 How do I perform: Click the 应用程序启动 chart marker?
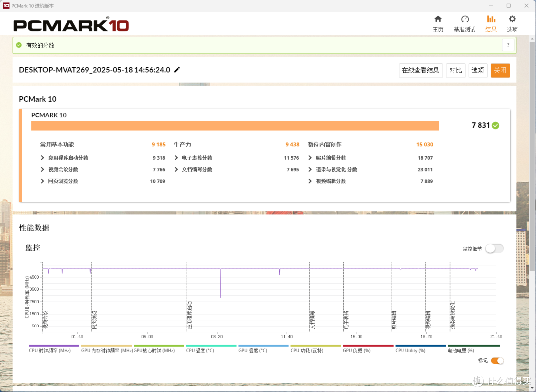(190, 315)
